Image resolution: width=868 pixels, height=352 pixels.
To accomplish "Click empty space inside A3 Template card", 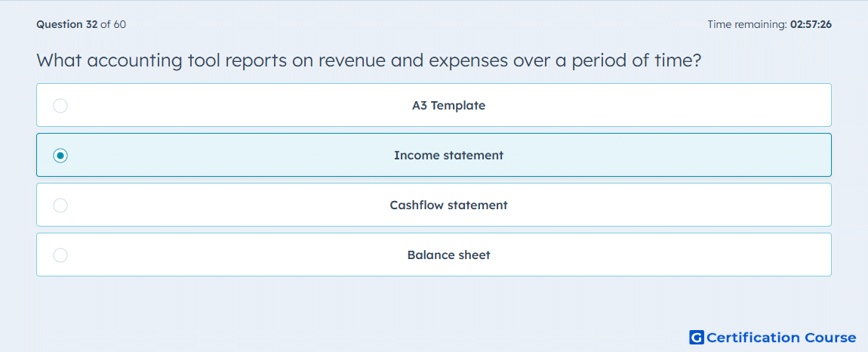I will [664, 105].
